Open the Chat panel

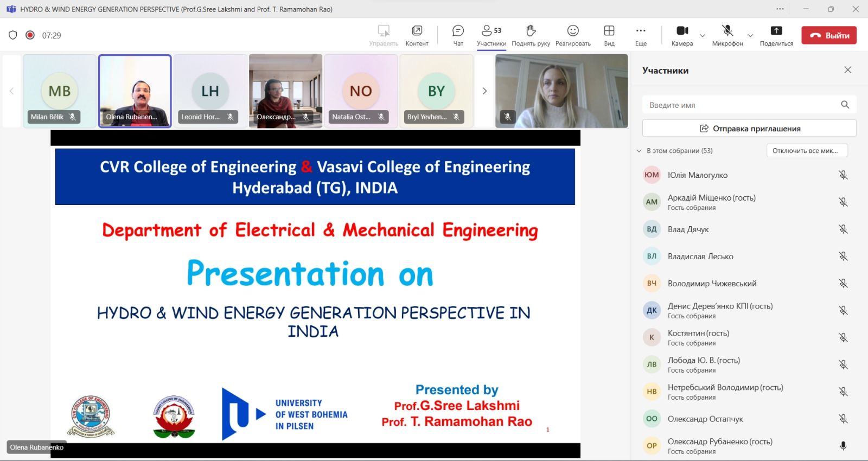[458, 35]
